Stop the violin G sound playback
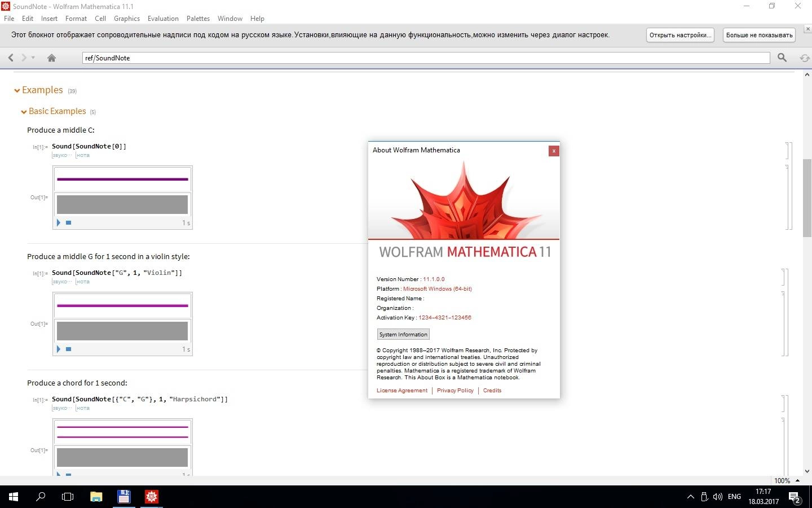Screen dimensions: 812x508 click(68, 349)
